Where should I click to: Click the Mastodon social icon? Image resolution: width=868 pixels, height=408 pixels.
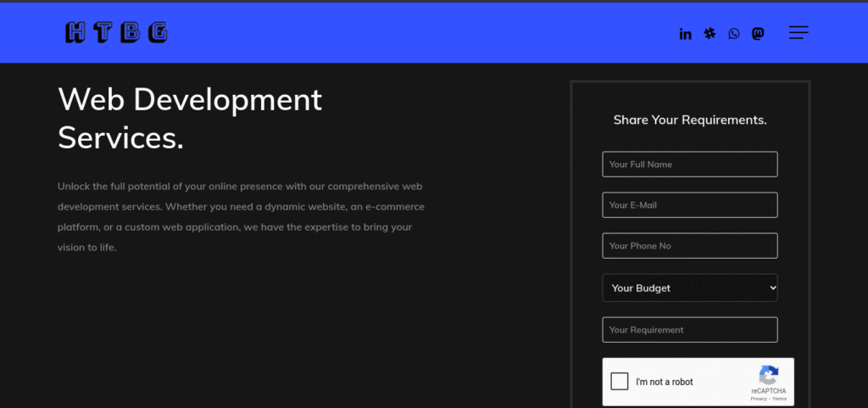pos(758,34)
